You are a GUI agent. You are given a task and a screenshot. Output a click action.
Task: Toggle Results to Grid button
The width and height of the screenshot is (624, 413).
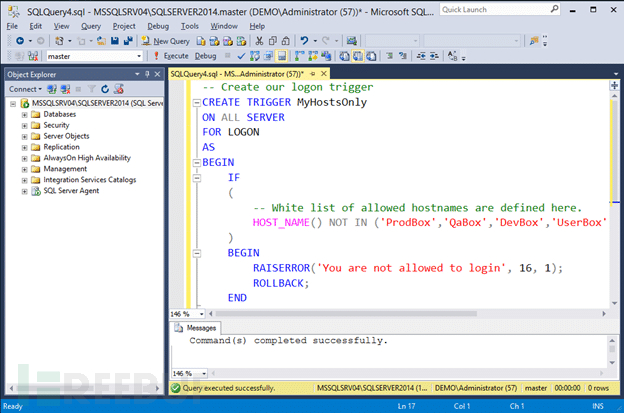click(358, 56)
